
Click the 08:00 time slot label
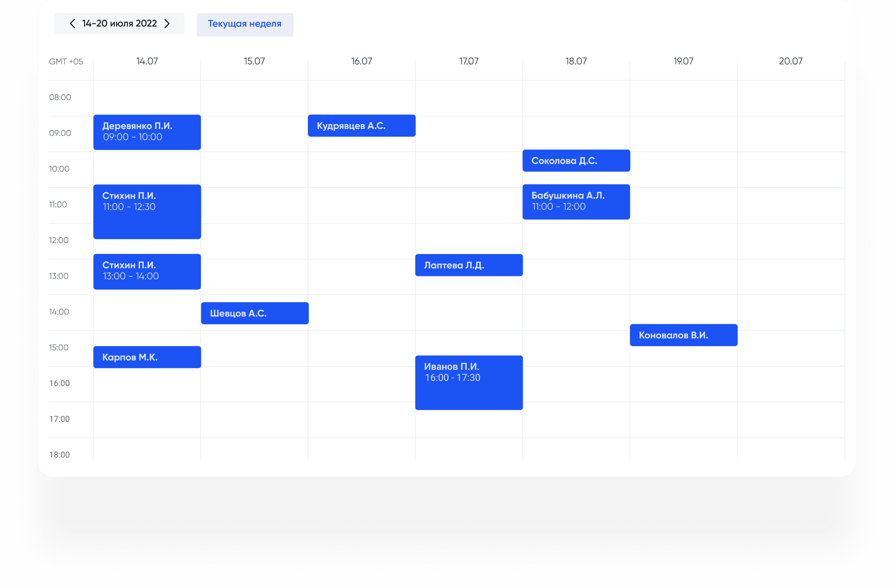[60, 98]
